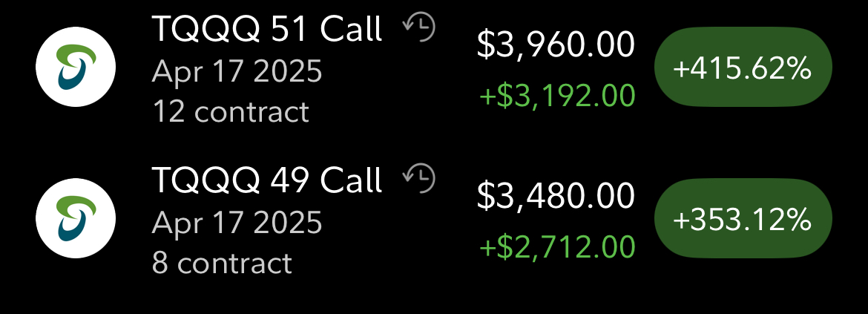Toggle the +415.62% return pill
Image resolution: width=868 pixels, height=314 pixels.
tap(743, 67)
